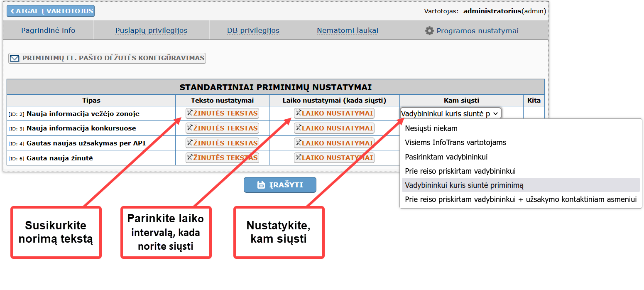
Task: Open Priminimų el. pašto dėžutės konfigūravimas
Action: (x=107, y=58)
